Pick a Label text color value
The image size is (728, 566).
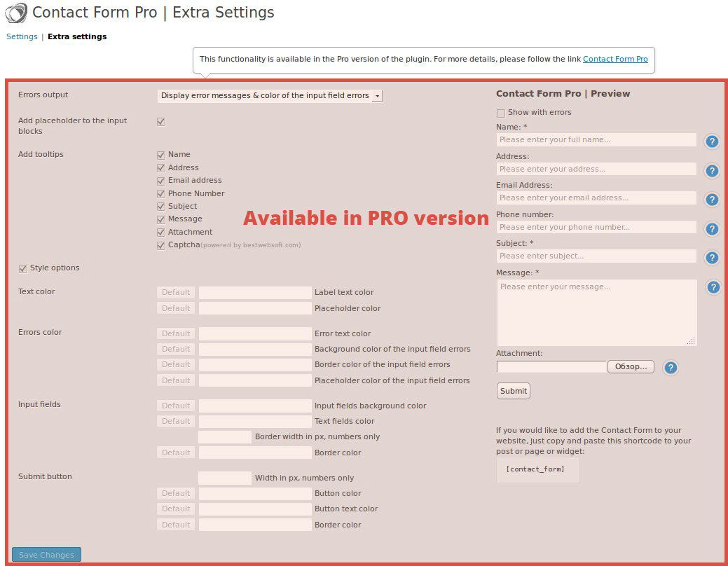[255, 293]
